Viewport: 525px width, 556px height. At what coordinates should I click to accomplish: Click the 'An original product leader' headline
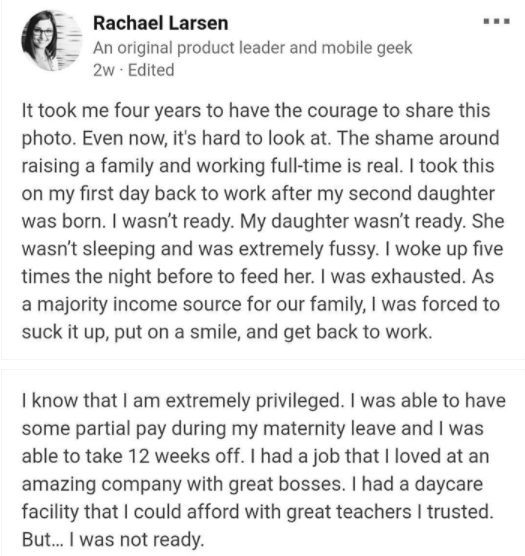pos(253,48)
